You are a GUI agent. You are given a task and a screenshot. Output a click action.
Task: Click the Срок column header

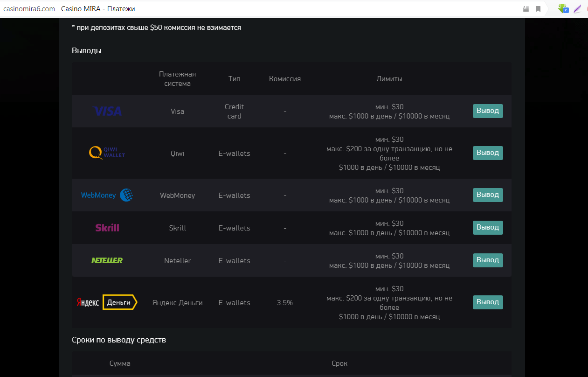click(339, 363)
